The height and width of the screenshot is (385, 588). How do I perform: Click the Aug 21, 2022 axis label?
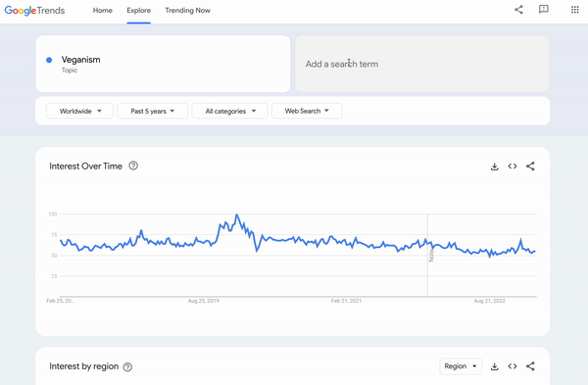pos(489,301)
